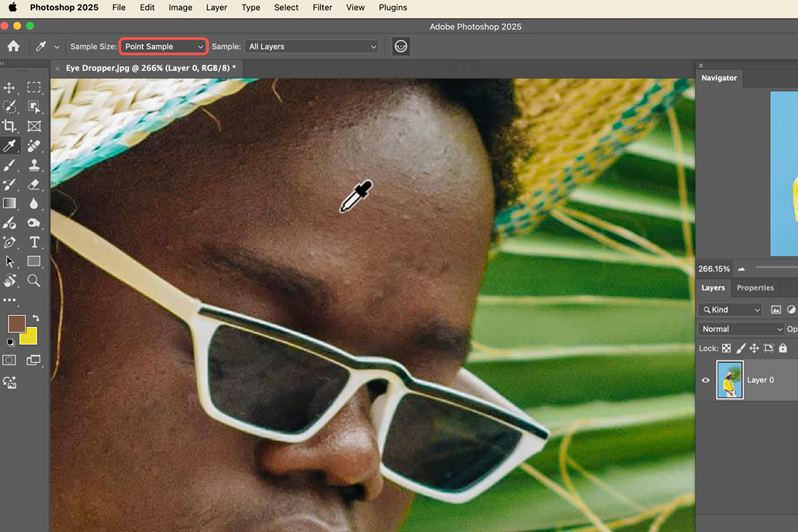
Task: Switch to the Properties tab
Action: pos(755,288)
